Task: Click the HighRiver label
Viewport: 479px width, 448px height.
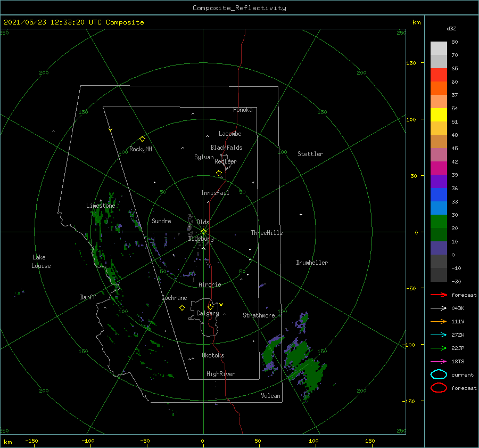Action: click(221, 374)
